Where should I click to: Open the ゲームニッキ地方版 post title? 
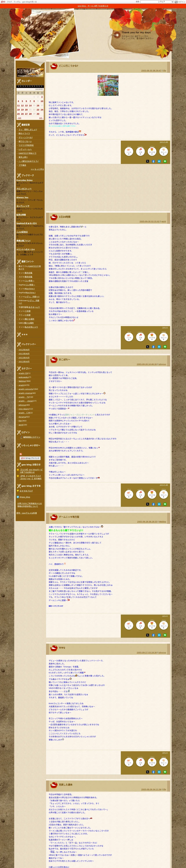click(69, 517)
